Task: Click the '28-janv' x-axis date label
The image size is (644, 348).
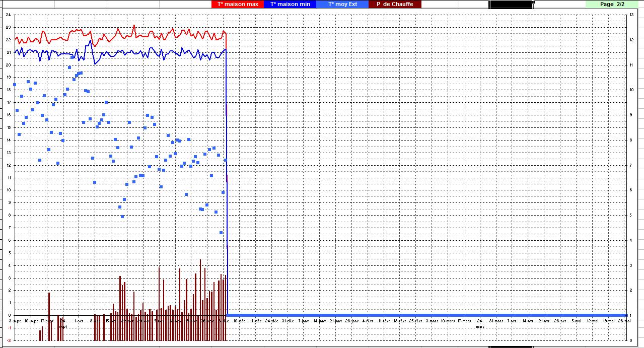Action: coord(352,321)
